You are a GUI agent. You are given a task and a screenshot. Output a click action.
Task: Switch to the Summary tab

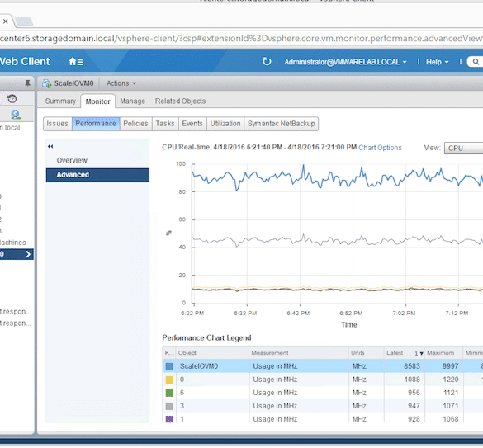(x=60, y=101)
